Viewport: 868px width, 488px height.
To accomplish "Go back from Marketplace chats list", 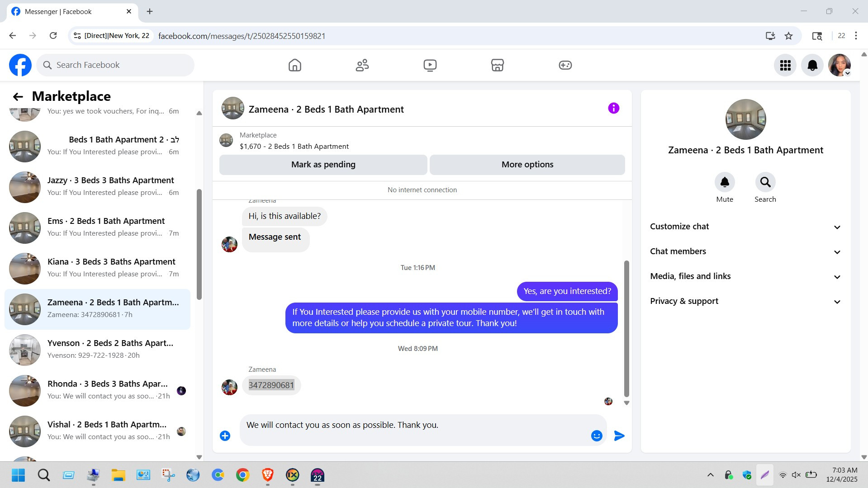I will [x=18, y=96].
